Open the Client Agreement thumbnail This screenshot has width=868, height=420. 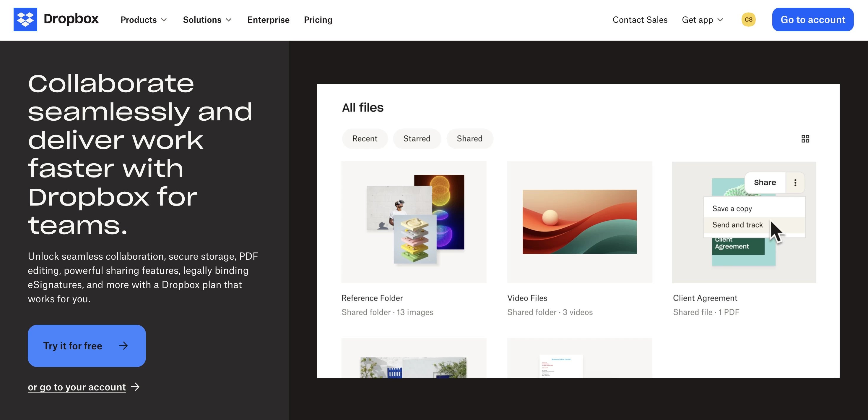[744, 222]
